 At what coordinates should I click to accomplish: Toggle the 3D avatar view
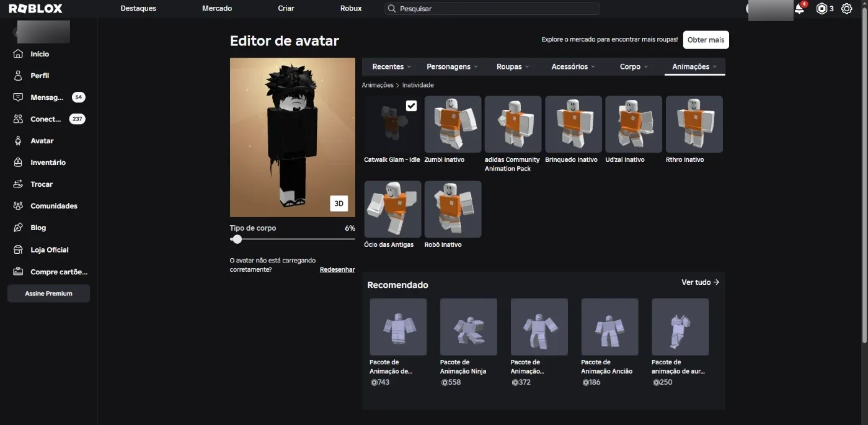click(x=339, y=204)
